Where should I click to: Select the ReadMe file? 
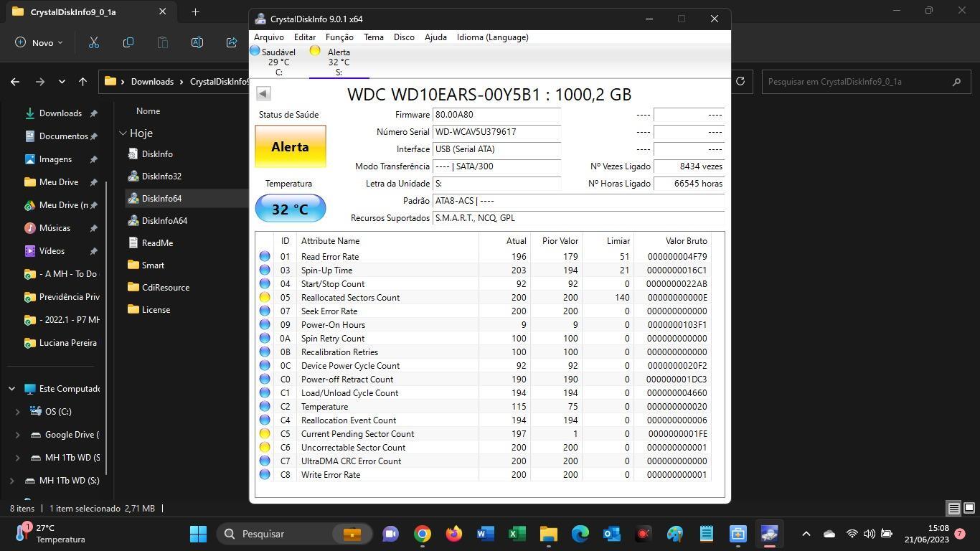[x=157, y=243]
